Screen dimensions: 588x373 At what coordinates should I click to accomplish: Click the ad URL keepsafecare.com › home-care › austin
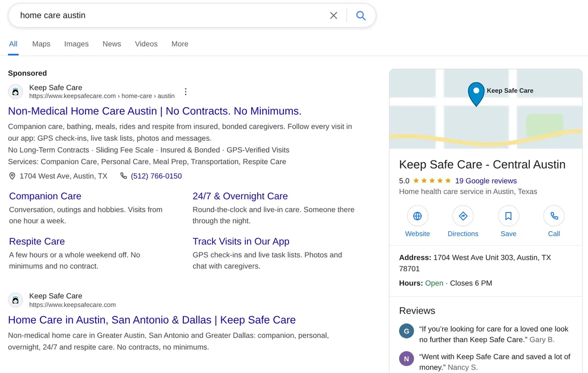point(102,96)
